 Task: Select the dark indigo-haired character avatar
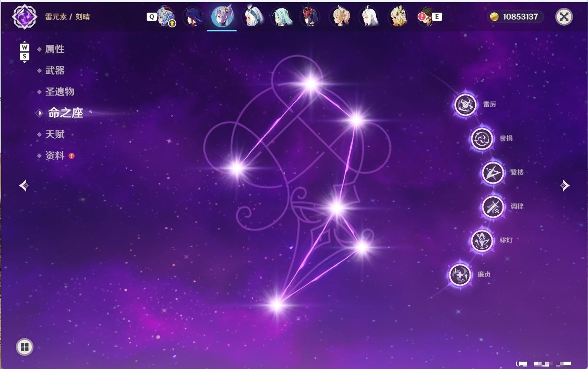[193, 17]
